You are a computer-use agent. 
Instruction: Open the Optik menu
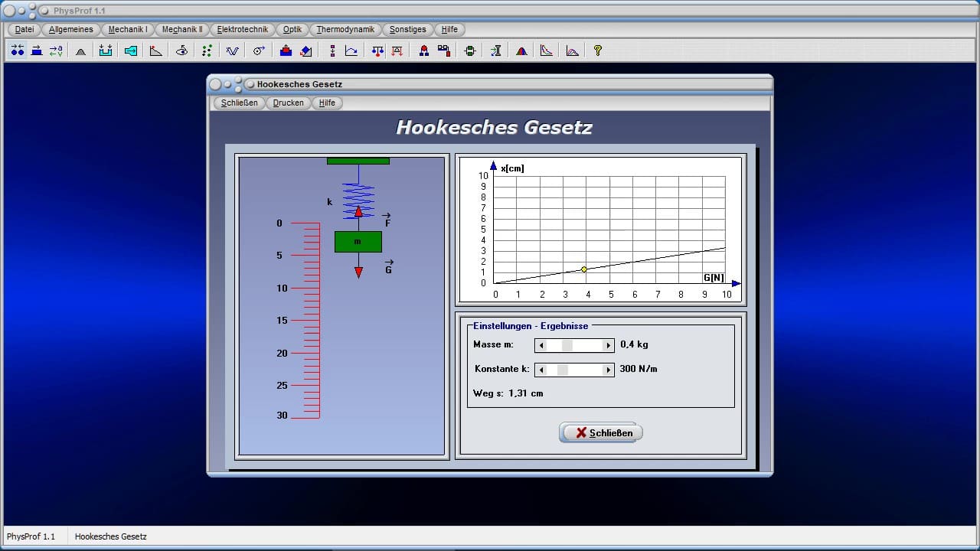click(292, 29)
